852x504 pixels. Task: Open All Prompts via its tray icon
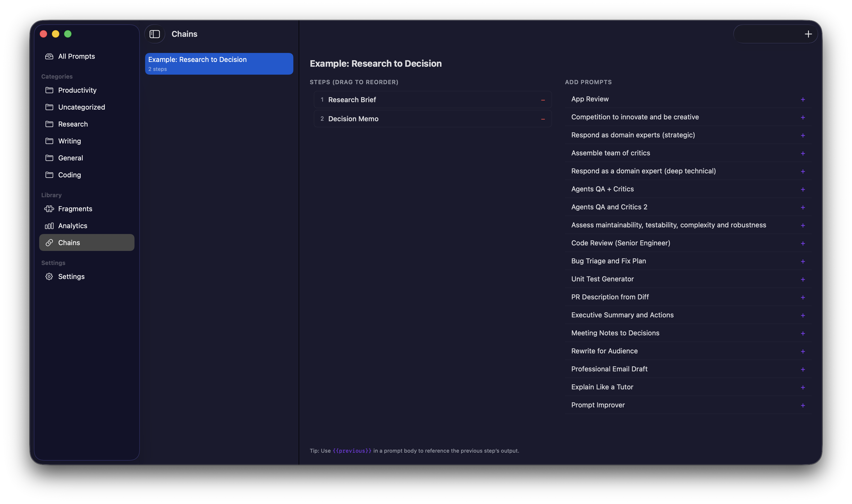pyautogui.click(x=49, y=56)
